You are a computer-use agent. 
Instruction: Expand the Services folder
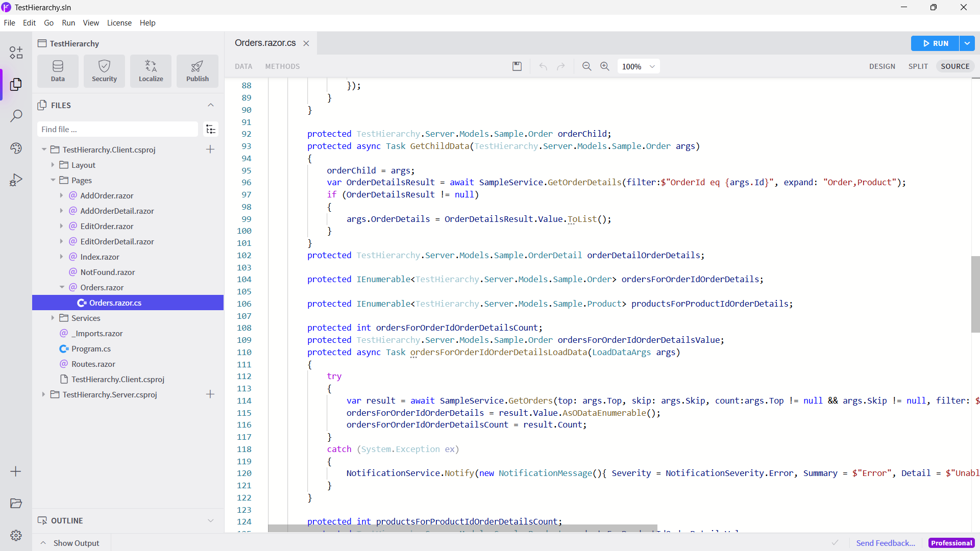53,318
